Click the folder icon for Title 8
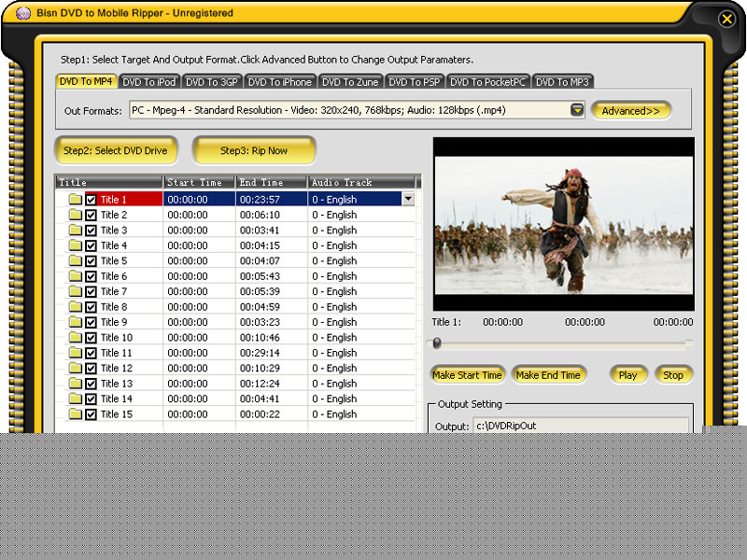 tap(76, 307)
